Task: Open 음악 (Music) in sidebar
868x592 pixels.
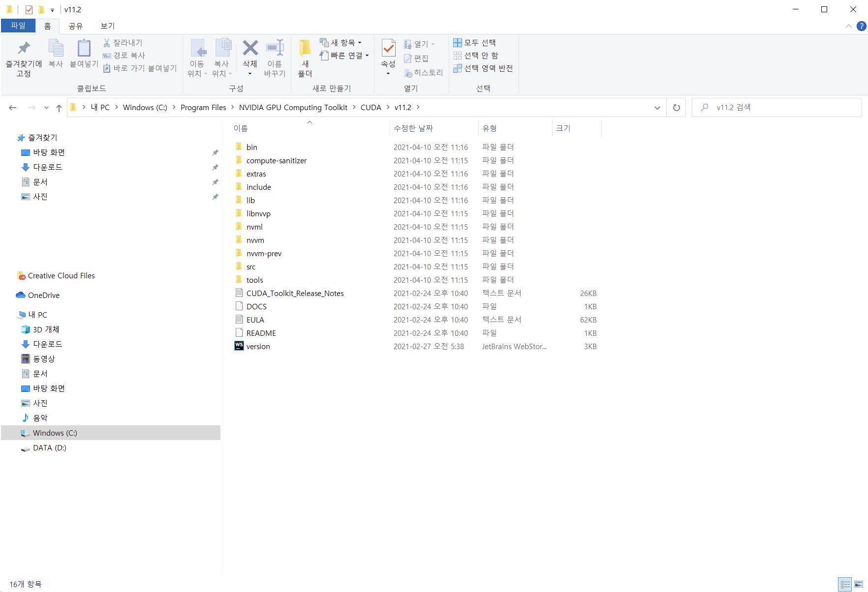Action: (40, 418)
